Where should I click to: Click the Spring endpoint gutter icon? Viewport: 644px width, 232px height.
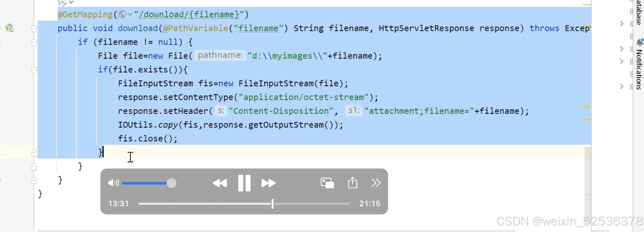click(x=10, y=28)
